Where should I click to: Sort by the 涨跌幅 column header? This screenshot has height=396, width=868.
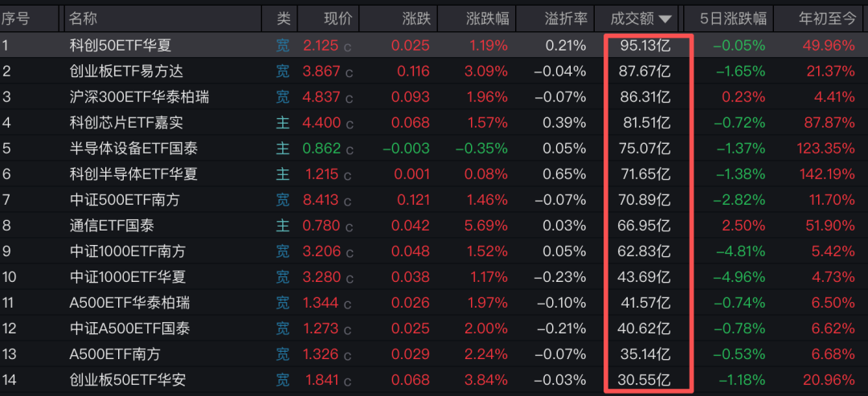[x=487, y=19]
